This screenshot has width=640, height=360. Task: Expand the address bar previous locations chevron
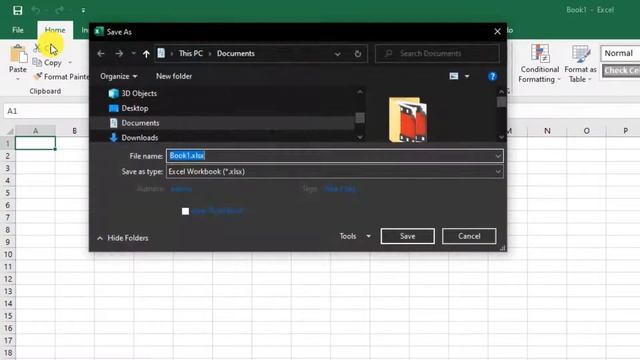pos(337,54)
